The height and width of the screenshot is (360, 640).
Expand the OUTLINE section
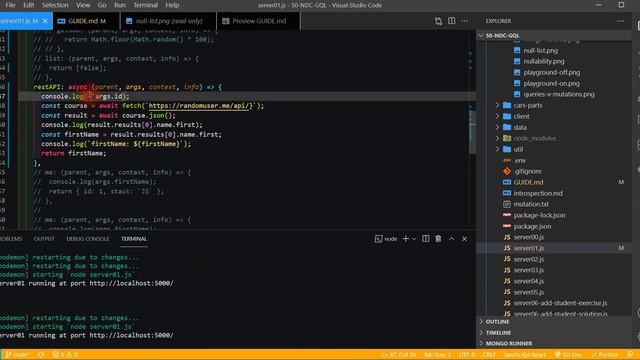(x=497, y=322)
